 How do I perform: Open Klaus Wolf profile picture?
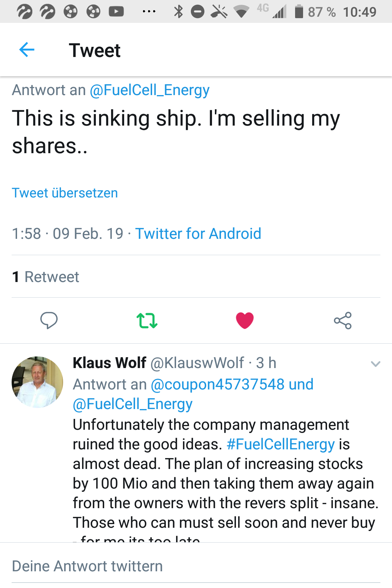pyautogui.click(x=37, y=382)
